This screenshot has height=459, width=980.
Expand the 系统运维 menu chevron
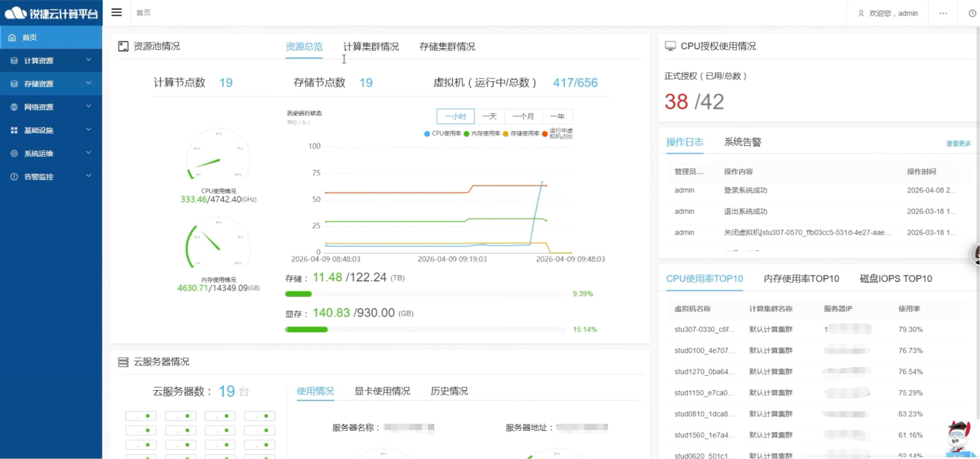tap(89, 152)
